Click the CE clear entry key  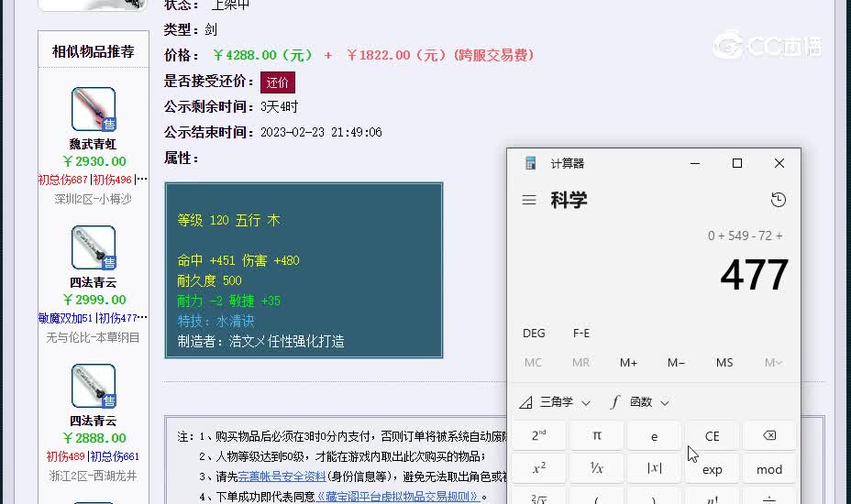pyautogui.click(x=712, y=435)
